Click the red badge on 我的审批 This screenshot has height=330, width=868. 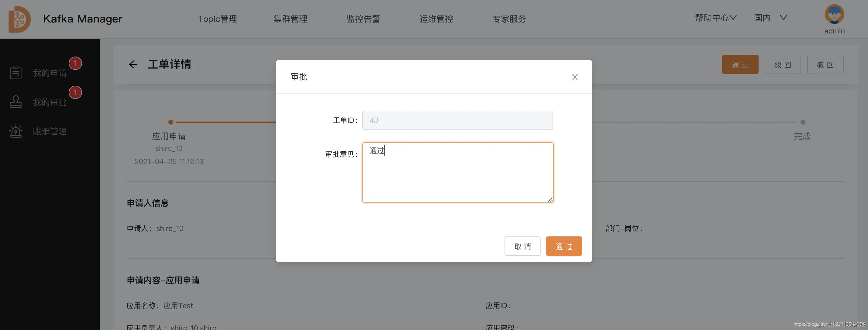(75, 92)
